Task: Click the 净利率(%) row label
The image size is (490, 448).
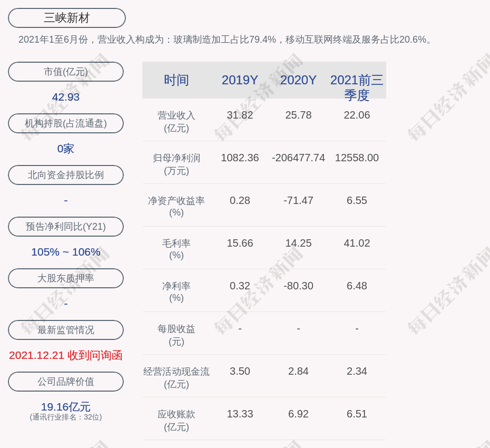Action: coord(177,291)
